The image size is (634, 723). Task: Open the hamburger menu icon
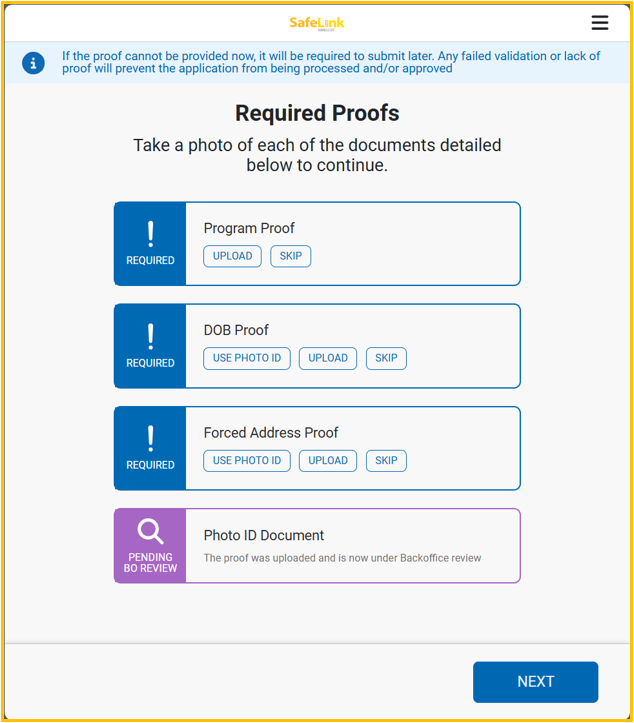(x=599, y=23)
